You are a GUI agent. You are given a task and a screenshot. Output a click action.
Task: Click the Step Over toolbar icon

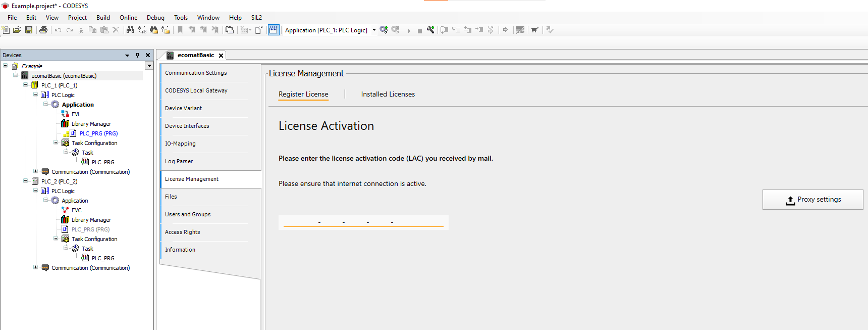(x=444, y=30)
